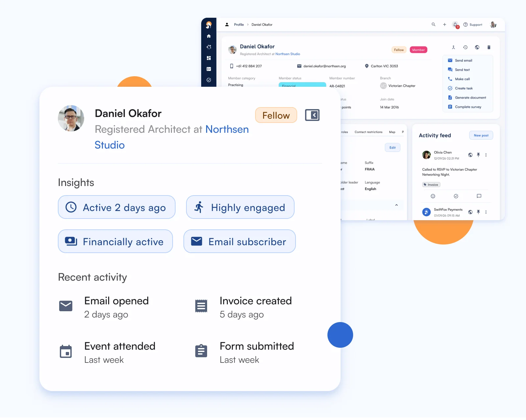526x420 pixels.
Task: Mark Olivia Chen's post done with check-circle icon
Action: [x=456, y=196]
